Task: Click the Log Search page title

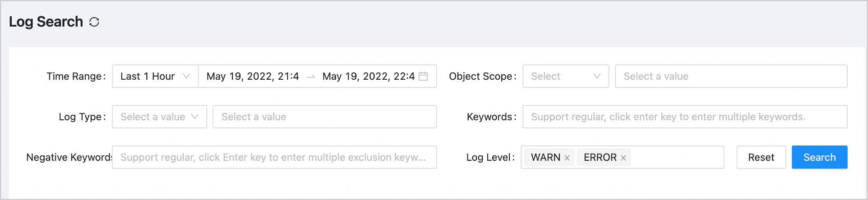Action: click(46, 22)
